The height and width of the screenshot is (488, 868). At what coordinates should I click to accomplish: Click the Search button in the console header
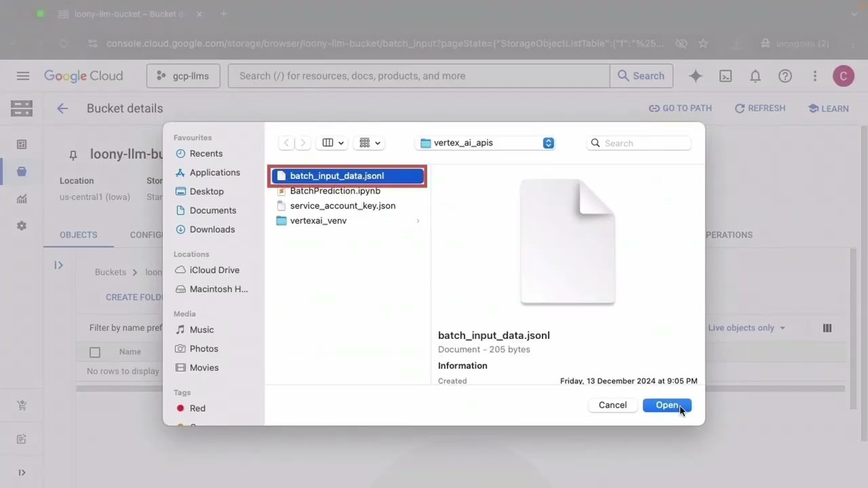point(642,76)
